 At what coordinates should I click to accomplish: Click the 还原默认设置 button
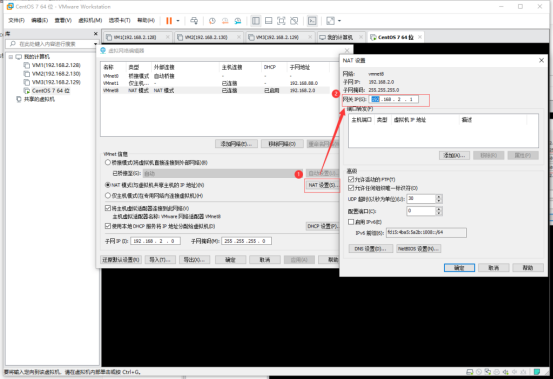(121, 260)
